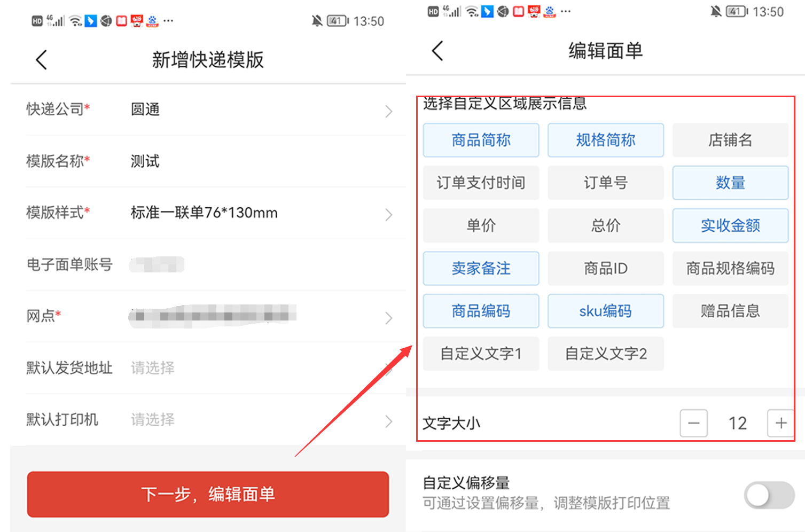
Task: Enable the 自定义偏移量 switch
Action: pos(769,495)
